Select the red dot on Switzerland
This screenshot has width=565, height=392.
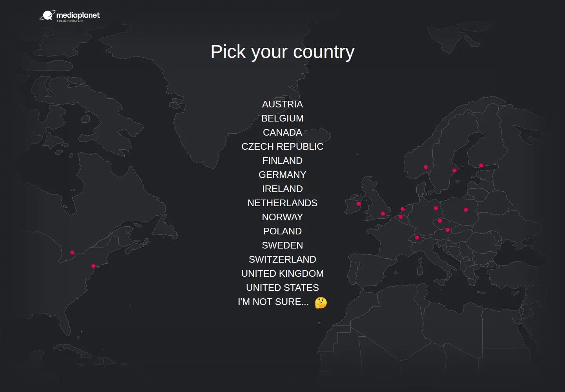[417, 238]
